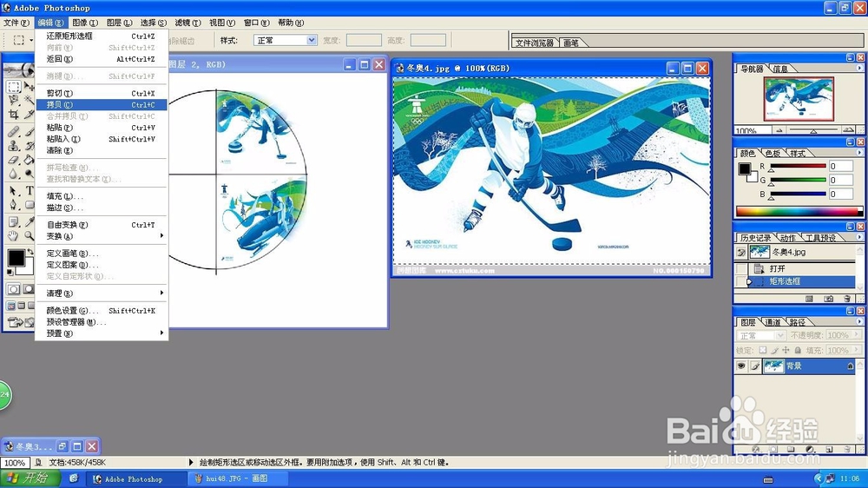
Task: Select the Crop tool
Action: pyautogui.click(x=14, y=114)
